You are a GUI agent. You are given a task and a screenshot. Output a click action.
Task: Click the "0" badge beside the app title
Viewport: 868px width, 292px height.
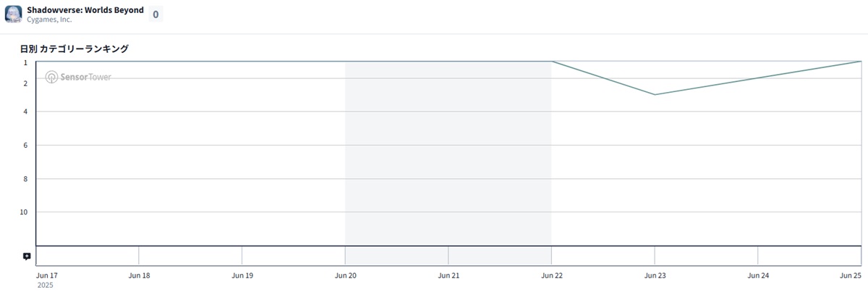(156, 14)
